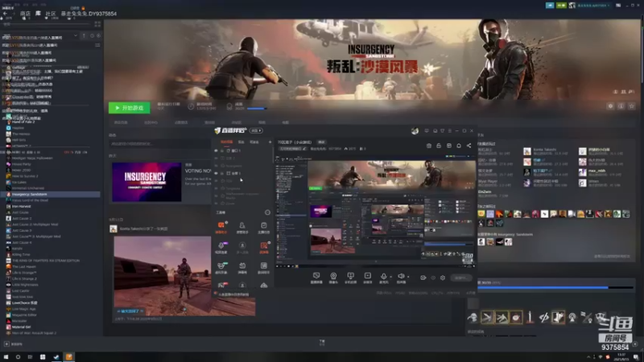644x362 pixels.
Task: Click the share icon in 直播伴侣 header
Action: [x=469, y=146]
